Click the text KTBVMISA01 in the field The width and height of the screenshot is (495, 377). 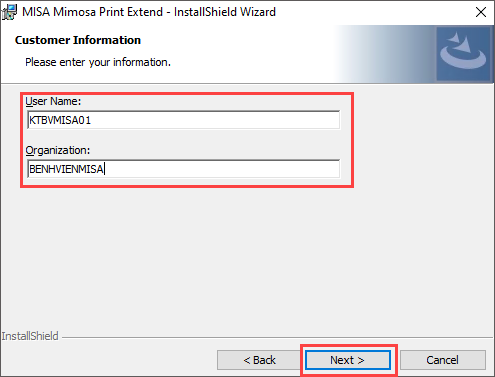(60, 120)
